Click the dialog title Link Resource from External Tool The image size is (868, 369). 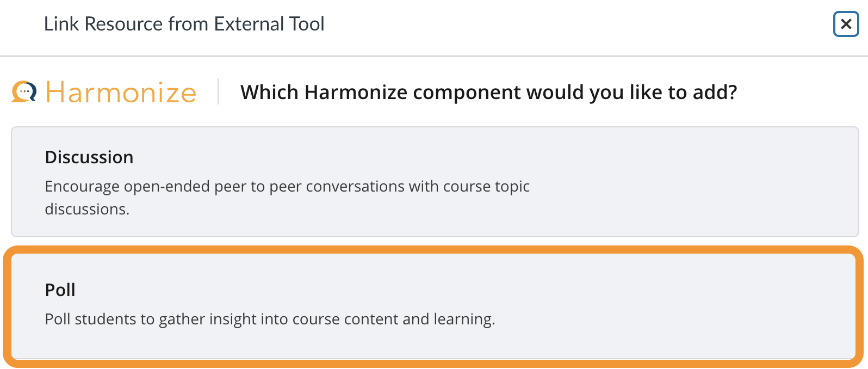tap(185, 24)
